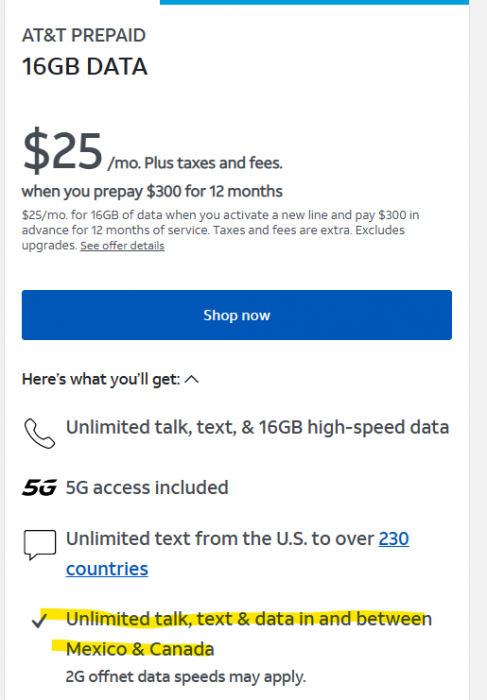Click the $25 price text

pos(62,151)
